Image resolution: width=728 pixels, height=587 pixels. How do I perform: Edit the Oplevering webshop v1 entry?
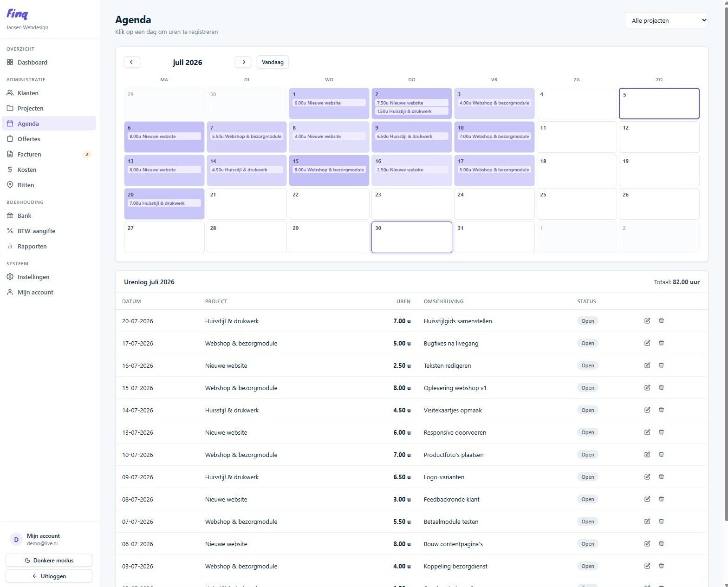647,388
